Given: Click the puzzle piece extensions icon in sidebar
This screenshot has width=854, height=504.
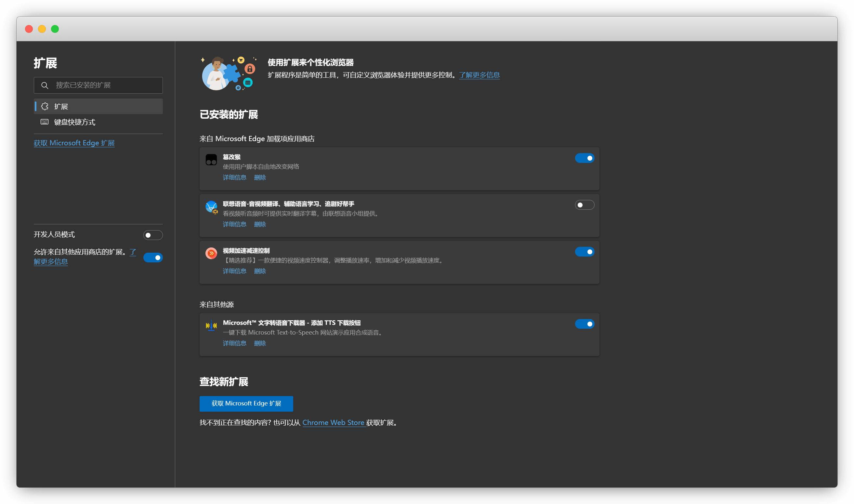Looking at the screenshot, I should [x=45, y=106].
